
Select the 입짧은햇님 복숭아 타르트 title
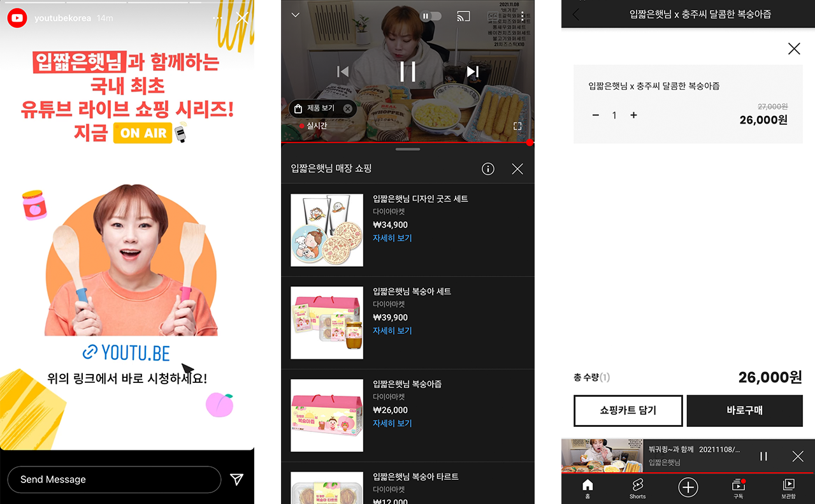(x=415, y=477)
